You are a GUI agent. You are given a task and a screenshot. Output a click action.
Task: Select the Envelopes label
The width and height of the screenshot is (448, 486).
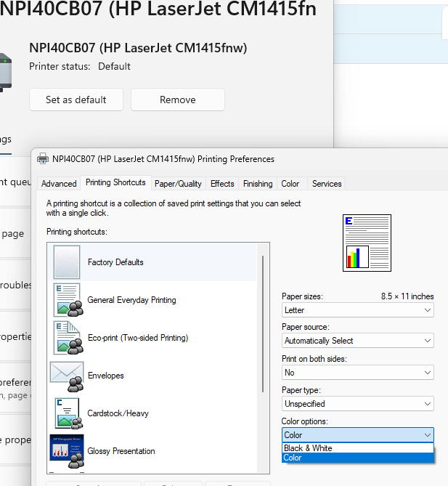click(106, 376)
